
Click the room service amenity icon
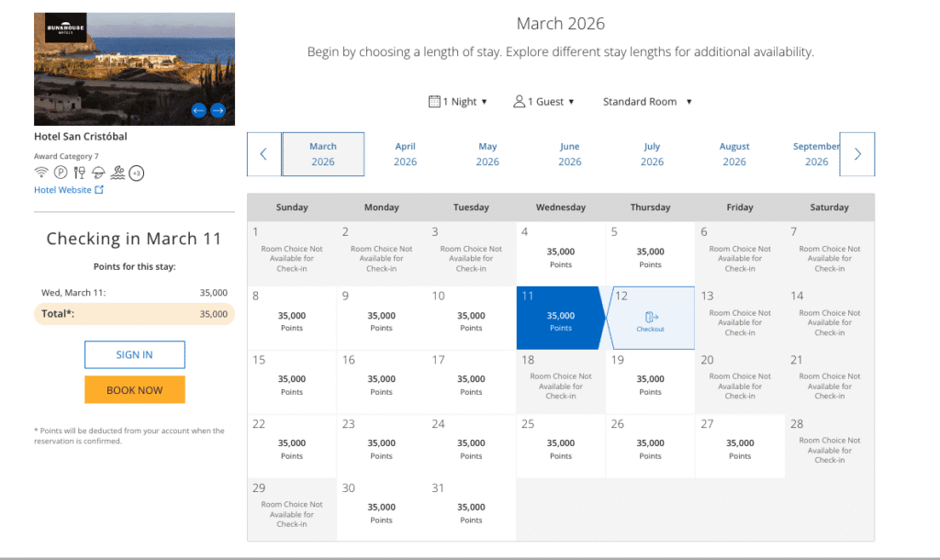tap(98, 173)
